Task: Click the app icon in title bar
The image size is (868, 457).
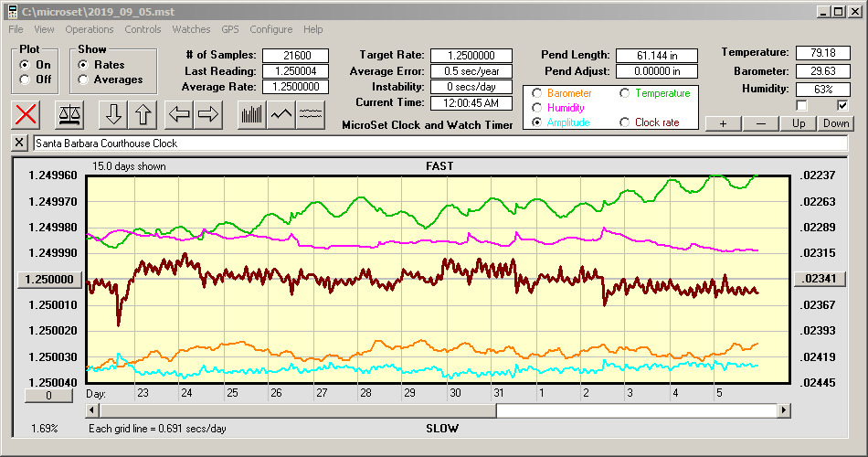Action: [13, 12]
